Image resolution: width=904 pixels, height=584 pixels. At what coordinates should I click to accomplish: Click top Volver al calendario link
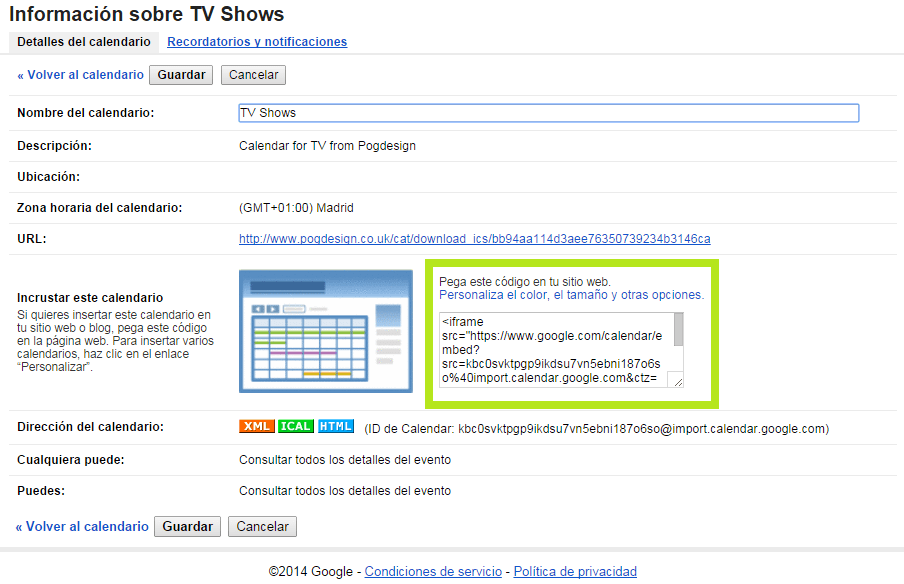pos(81,75)
